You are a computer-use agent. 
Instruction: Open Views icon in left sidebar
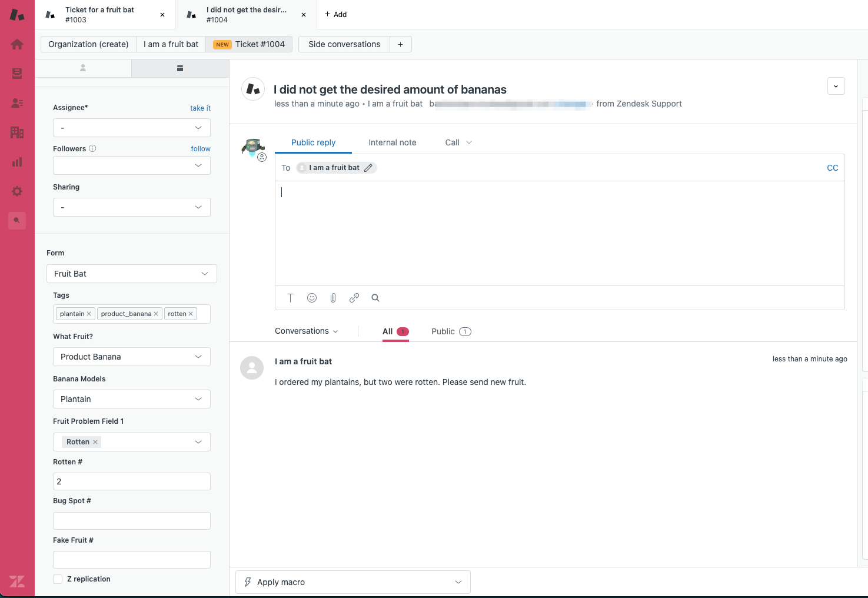coord(17,74)
